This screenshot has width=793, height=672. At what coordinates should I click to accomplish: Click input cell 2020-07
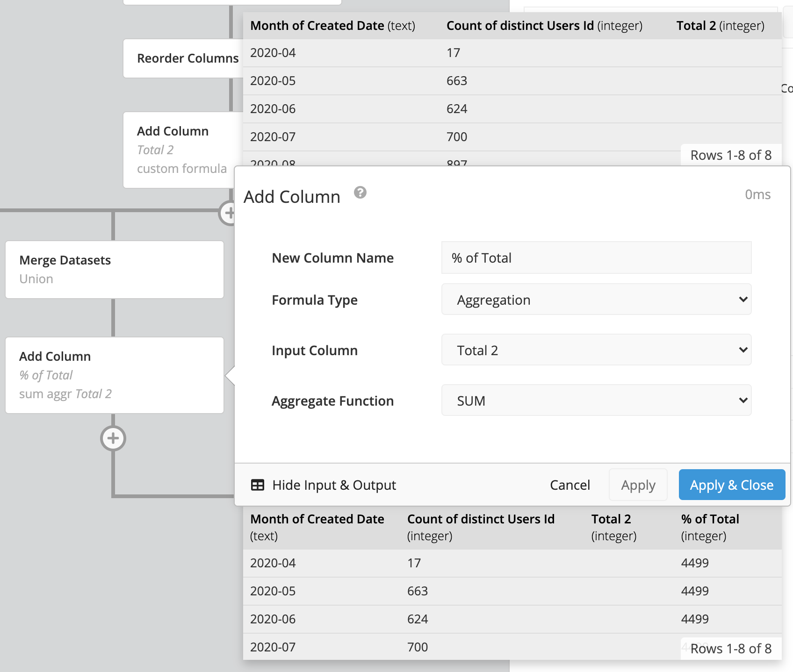point(273,137)
